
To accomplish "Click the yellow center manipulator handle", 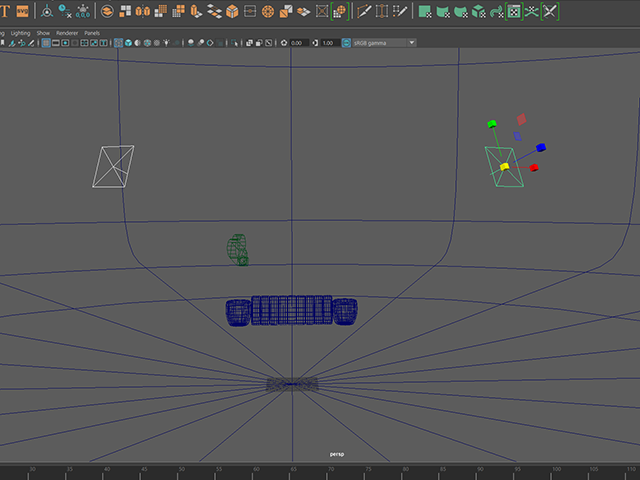I will (x=505, y=167).
